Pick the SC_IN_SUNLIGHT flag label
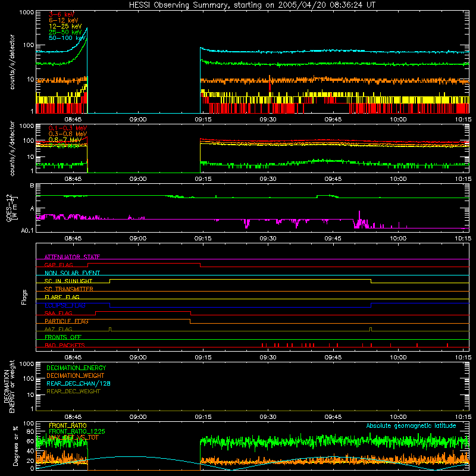This screenshot has height=476, width=476. 68,281
